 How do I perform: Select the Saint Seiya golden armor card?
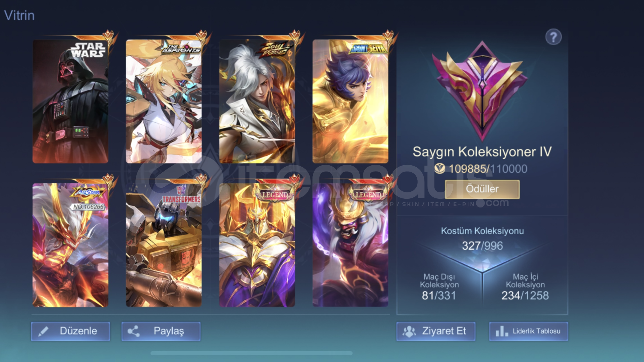(x=350, y=101)
